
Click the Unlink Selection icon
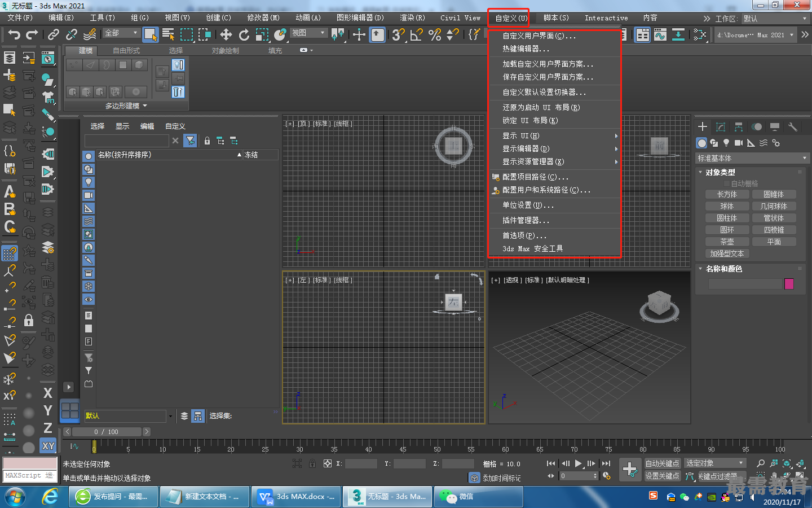(x=72, y=35)
